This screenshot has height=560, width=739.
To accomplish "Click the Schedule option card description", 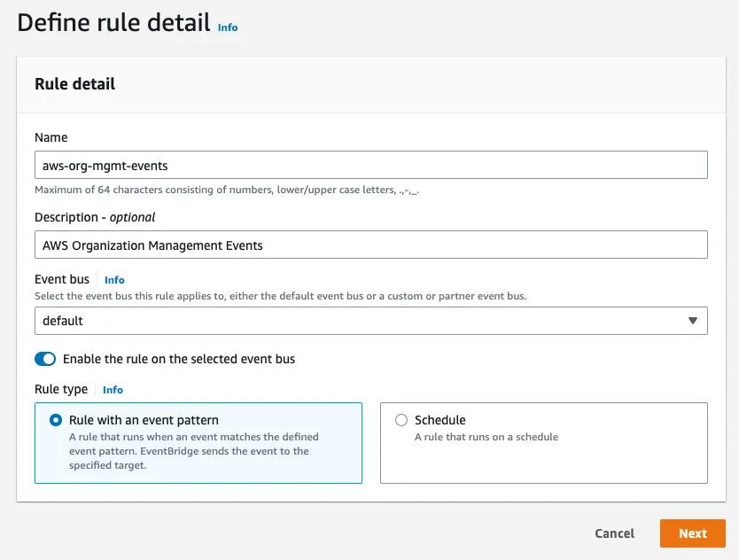I will [486, 437].
